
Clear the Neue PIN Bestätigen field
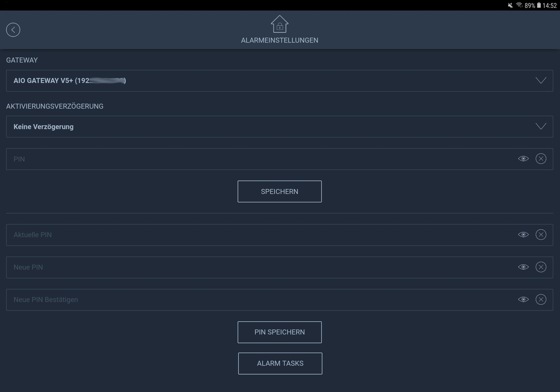[541, 300]
